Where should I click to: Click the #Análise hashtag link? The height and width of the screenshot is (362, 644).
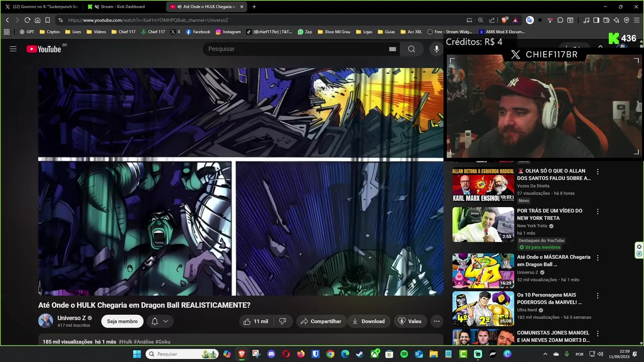point(144,342)
